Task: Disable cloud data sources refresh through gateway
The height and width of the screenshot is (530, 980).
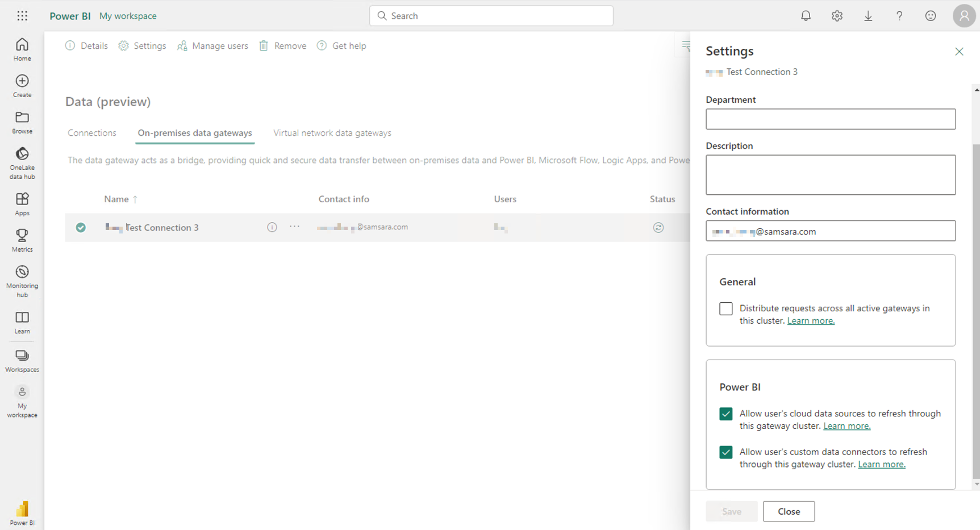Action: [725, 414]
